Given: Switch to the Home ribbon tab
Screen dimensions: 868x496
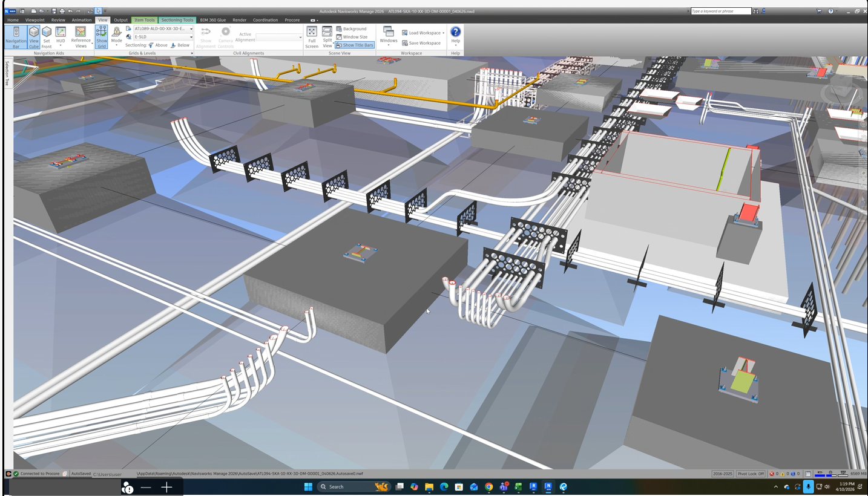Looking at the screenshot, I should (x=13, y=20).
